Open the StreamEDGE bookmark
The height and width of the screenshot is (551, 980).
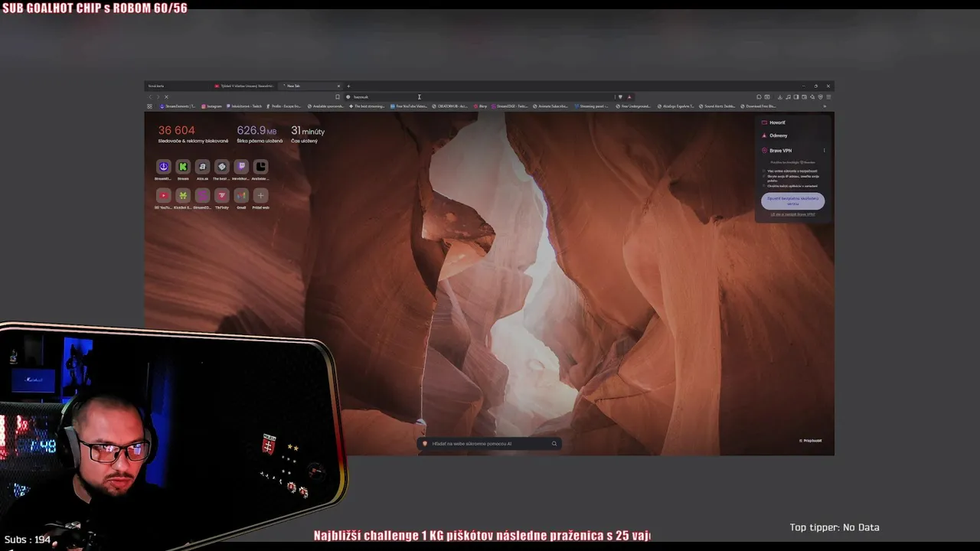(x=510, y=106)
